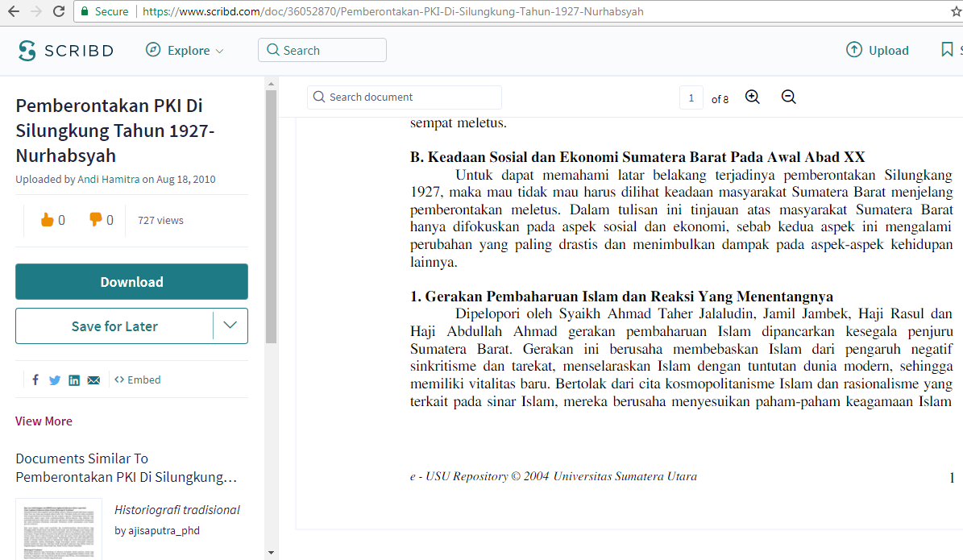Open uploader profile Andi Hamitra
This screenshot has width=963, height=560.
pos(108,179)
